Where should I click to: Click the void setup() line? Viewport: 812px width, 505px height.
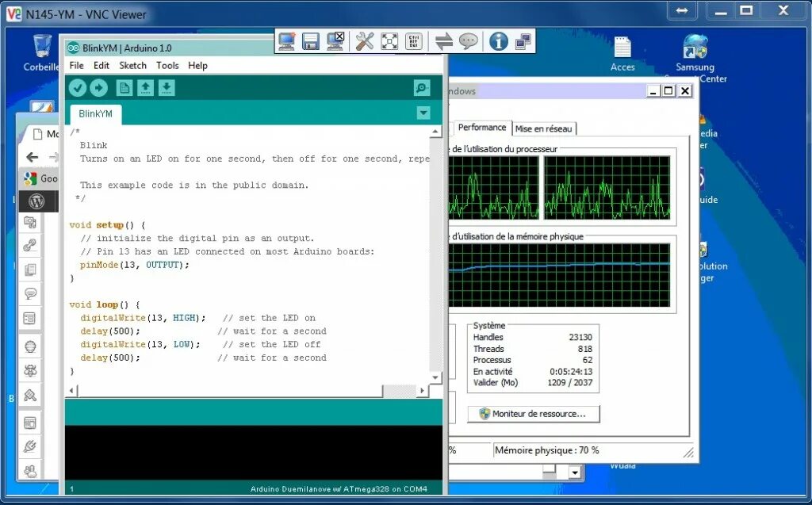tap(108, 225)
